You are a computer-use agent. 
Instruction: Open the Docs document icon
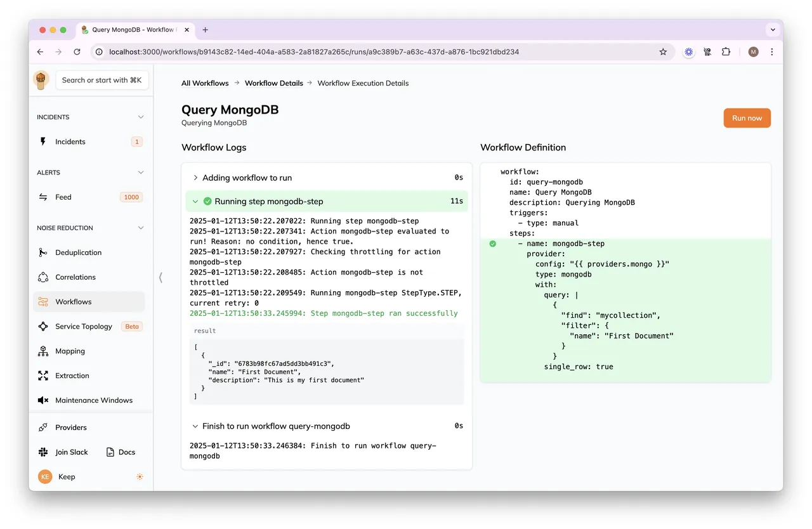coord(110,452)
